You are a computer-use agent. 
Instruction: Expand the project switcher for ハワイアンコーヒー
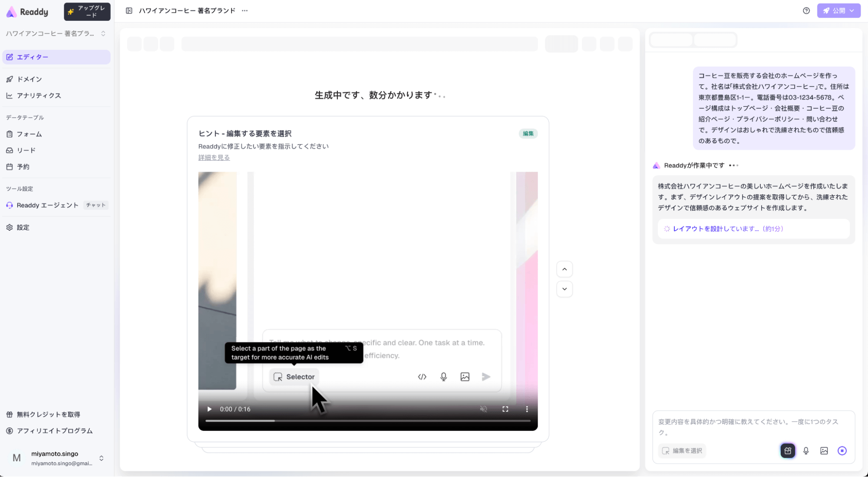102,33
